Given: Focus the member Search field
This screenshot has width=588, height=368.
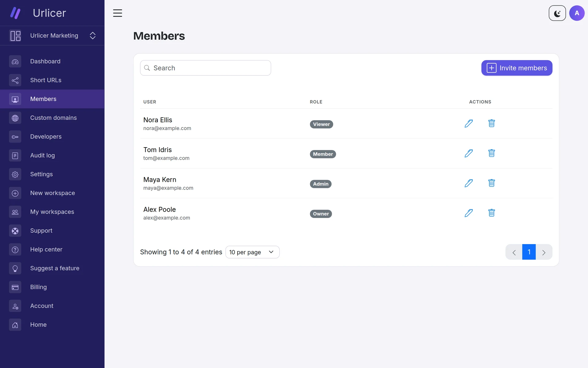Looking at the screenshot, I should (205, 68).
